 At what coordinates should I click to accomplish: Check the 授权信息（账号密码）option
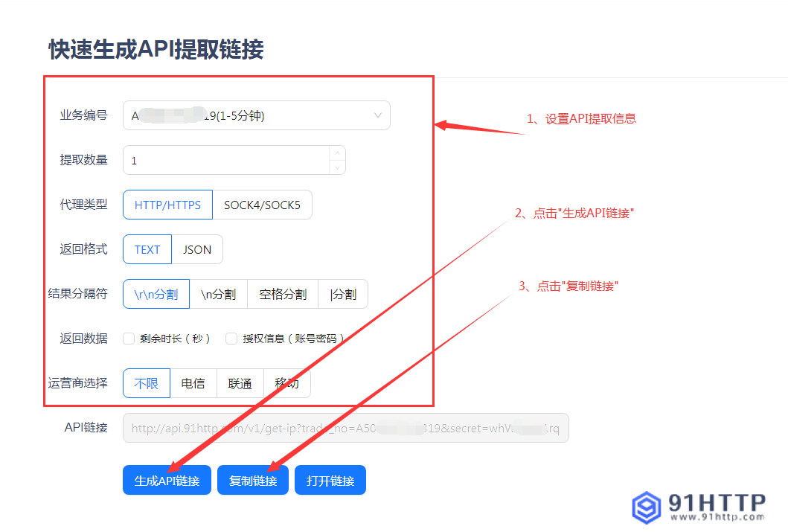coord(231,339)
